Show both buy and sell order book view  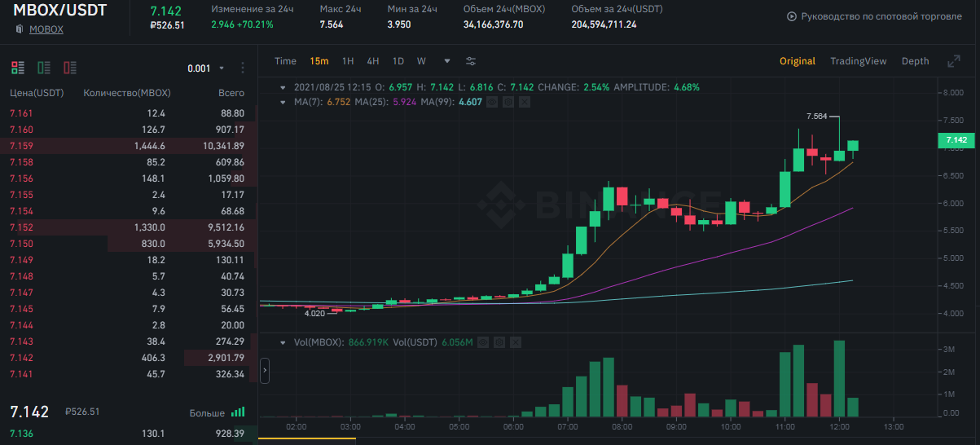coord(18,68)
